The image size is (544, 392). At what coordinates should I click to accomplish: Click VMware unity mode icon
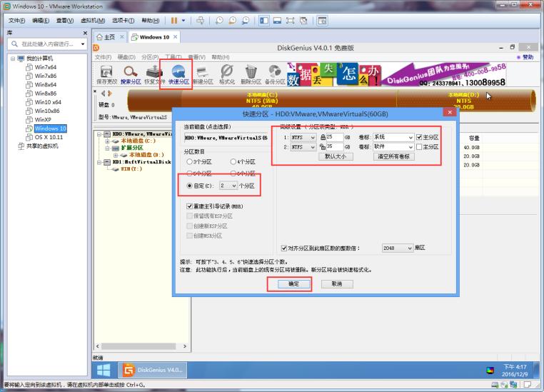[x=303, y=21]
